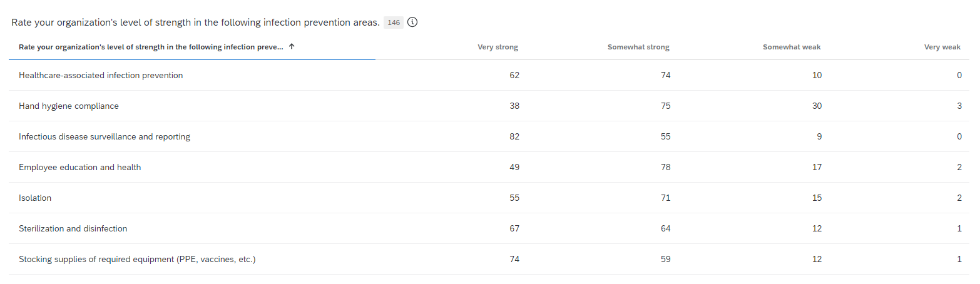The width and height of the screenshot is (980, 284).
Task: Sort by the Very weak column header
Action: point(942,47)
